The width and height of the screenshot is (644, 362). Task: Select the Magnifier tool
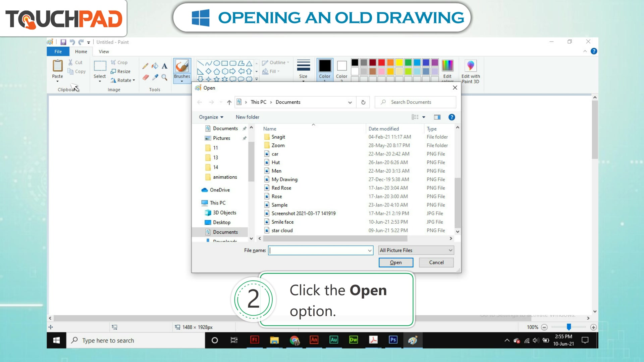coord(164,78)
